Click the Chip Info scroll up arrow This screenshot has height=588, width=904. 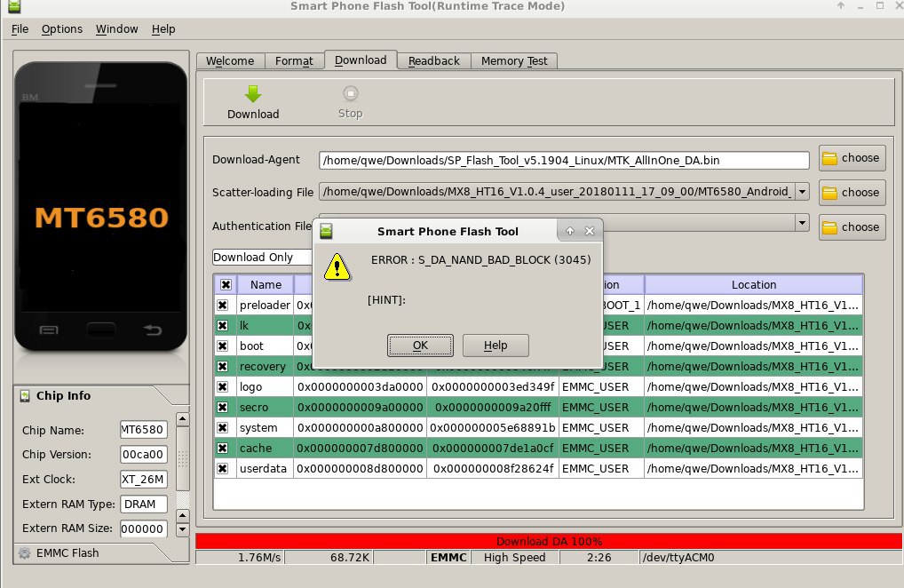click(183, 419)
